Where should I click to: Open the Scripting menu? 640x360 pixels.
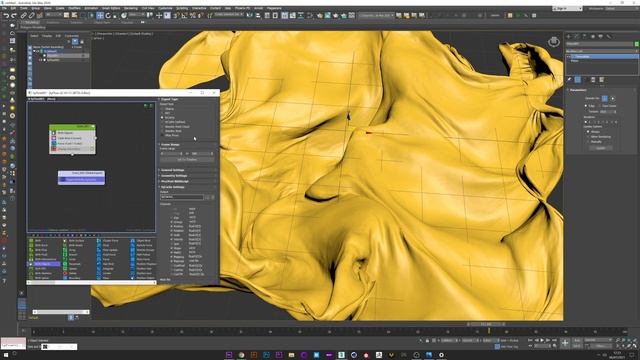tap(182, 8)
